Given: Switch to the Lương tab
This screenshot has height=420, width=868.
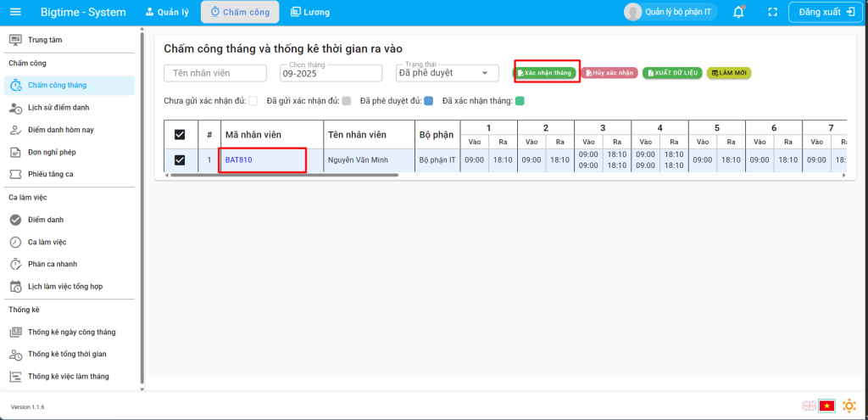Looking at the screenshot, I should pos(309,12).
